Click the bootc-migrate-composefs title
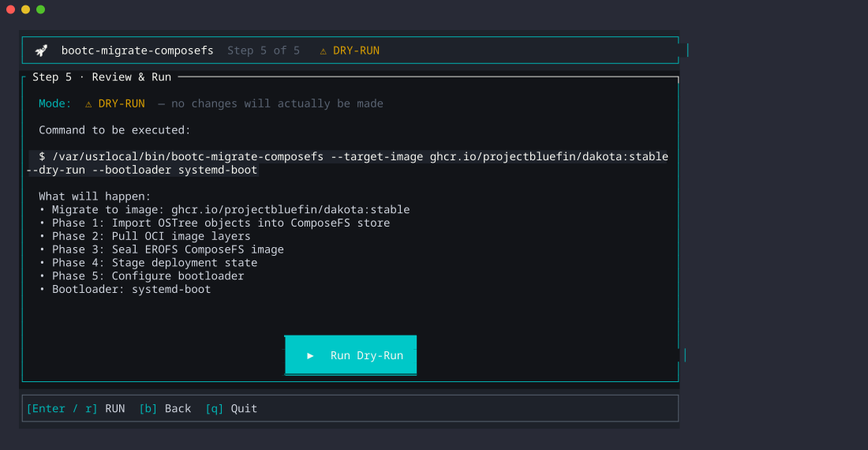This screenshot has height=450, width=868. (137, 51)
